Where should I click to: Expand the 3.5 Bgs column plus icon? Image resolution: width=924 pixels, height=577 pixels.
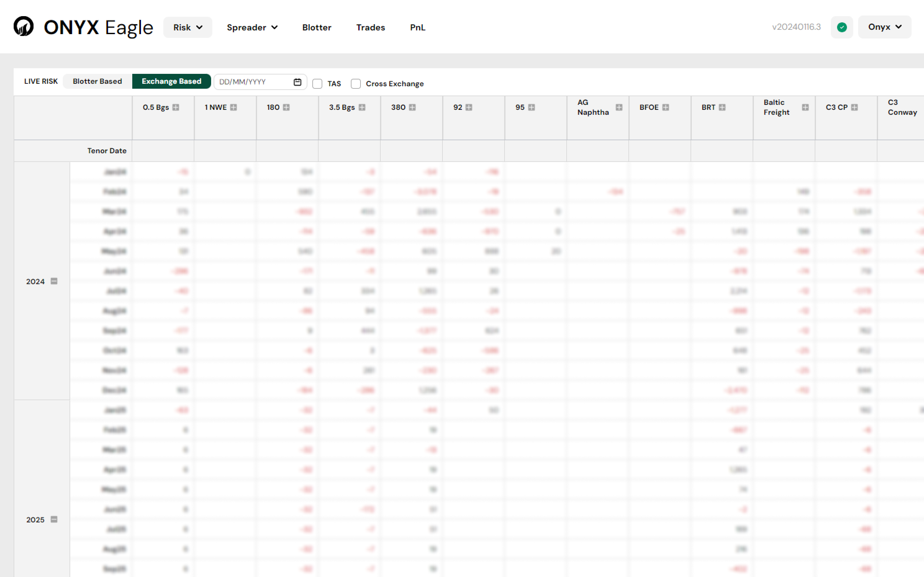362,107
